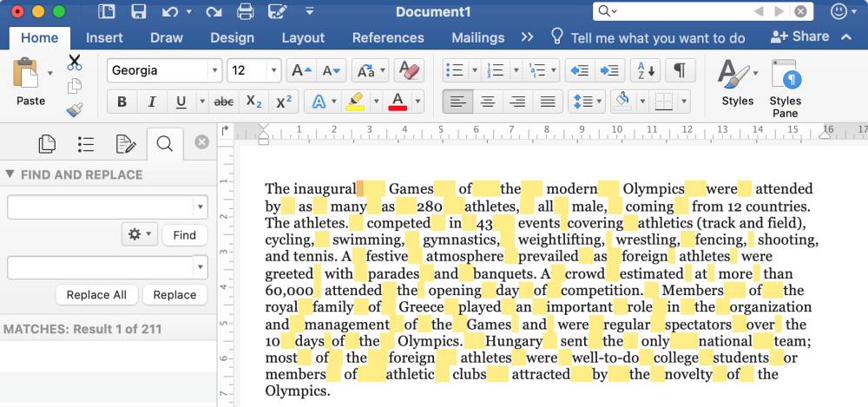This screenshot has height=407, width=868.
Task: Click the Paste clipboard icon
Action: click(x=26, y=73)
